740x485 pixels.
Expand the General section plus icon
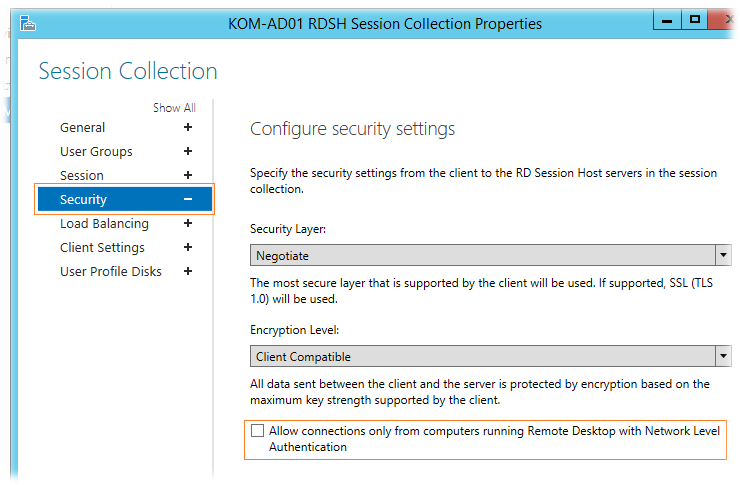pyautogui.click(x=188, y=127)
